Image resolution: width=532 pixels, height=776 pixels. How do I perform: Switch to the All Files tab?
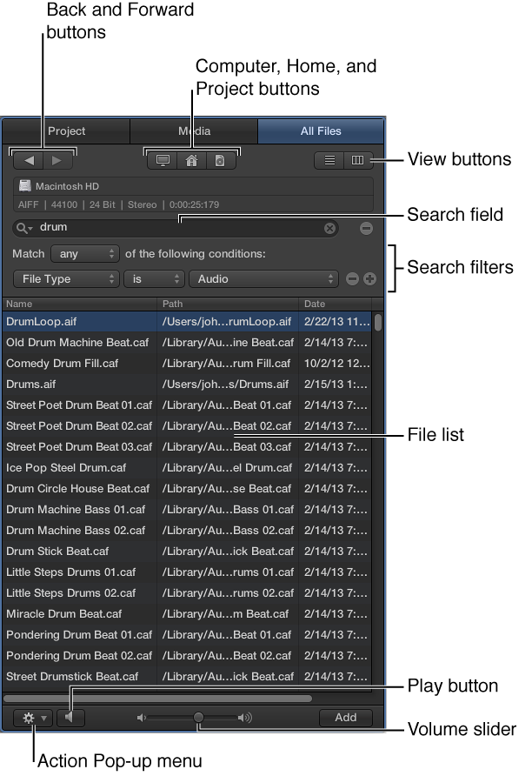point(320,131)
